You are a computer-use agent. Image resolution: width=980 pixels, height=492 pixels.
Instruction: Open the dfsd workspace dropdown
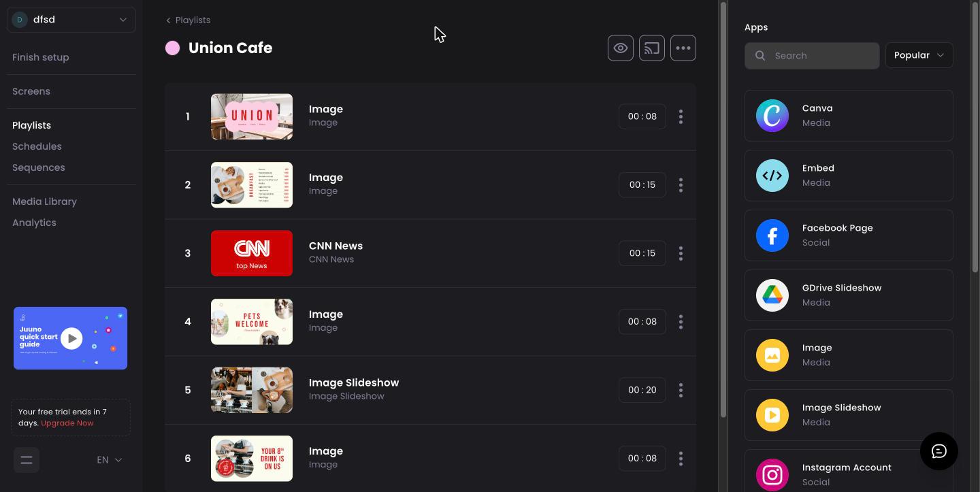point(71,20)
